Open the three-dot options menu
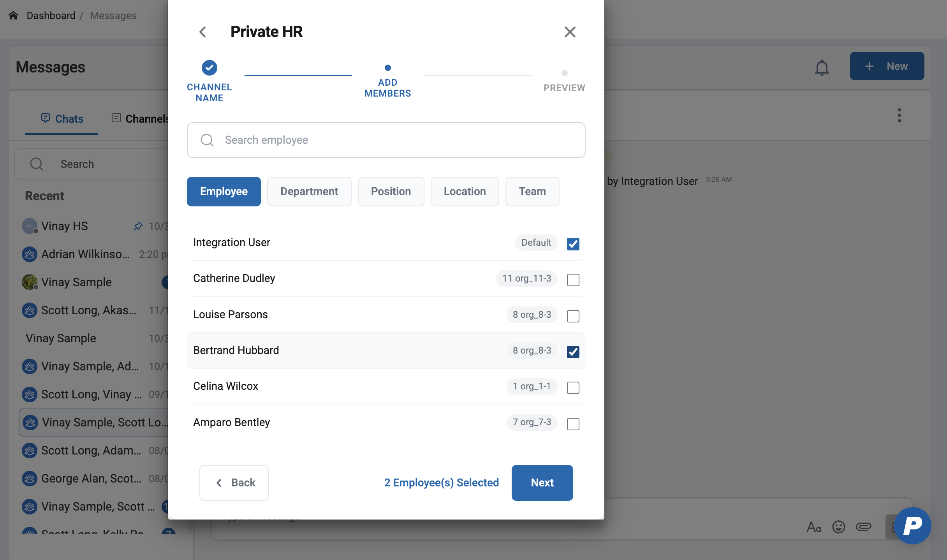The image size is (947, 560). (x=899, y=115)
